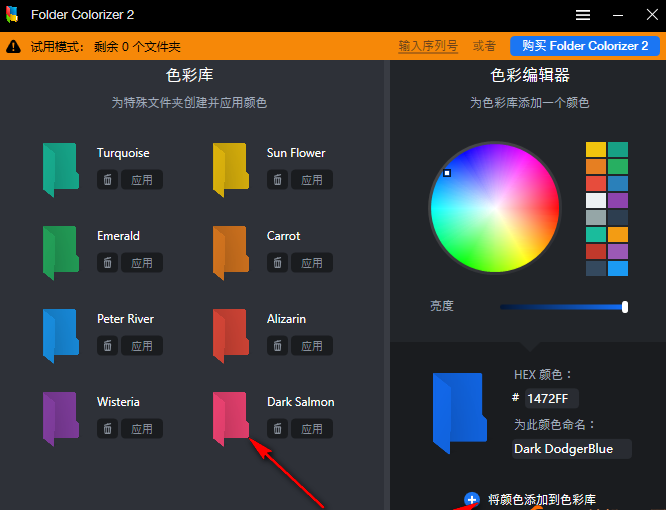Click the trial mode warning triangle icon

[x=14, y=46]
